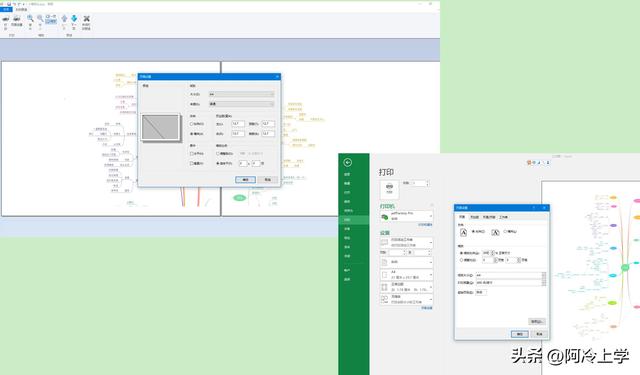This screenshot has width=640, height=375.
Task: Click landscape page preview in Visio dialog
Action: tap(161, 128)
